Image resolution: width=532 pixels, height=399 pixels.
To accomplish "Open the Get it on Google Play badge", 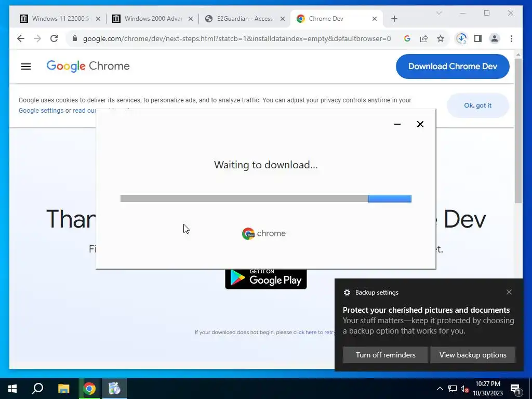I will pyautogui.click(x=265, y=279).
